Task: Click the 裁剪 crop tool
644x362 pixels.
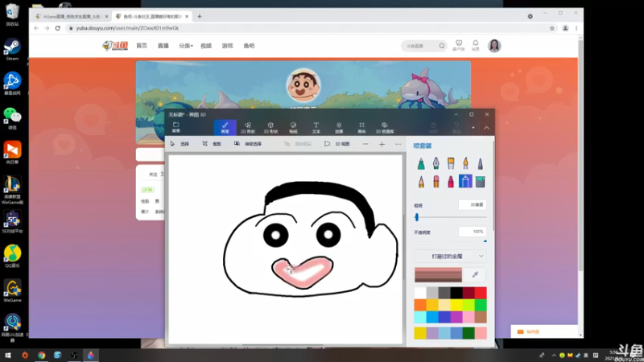Action: click(x=212, y=144)
